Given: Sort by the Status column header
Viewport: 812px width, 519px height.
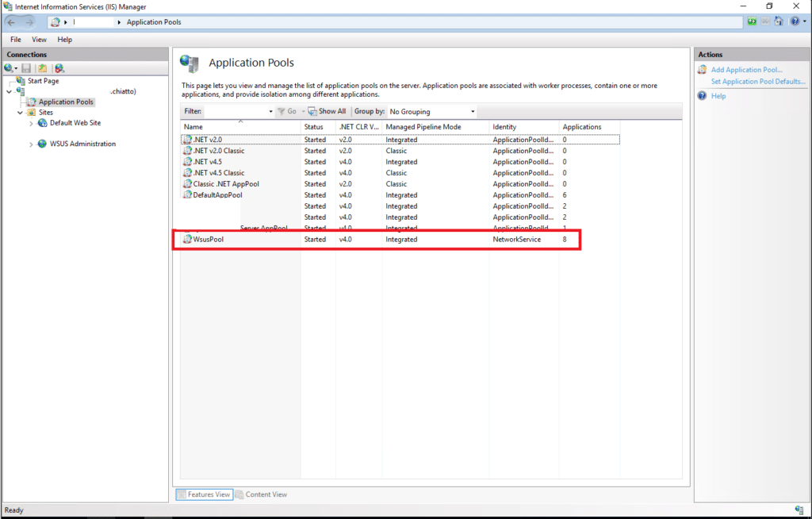Looking at the screenshot, I should (x=318, y=127).
